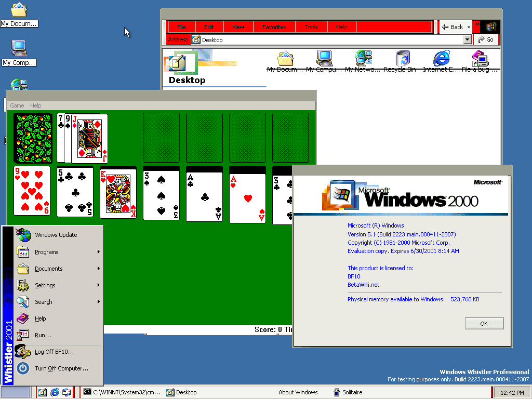The width and height of the screenshot is (532, 399).
Task: Click the 12:42 PM taskbar clock
Action: (512, 393)
